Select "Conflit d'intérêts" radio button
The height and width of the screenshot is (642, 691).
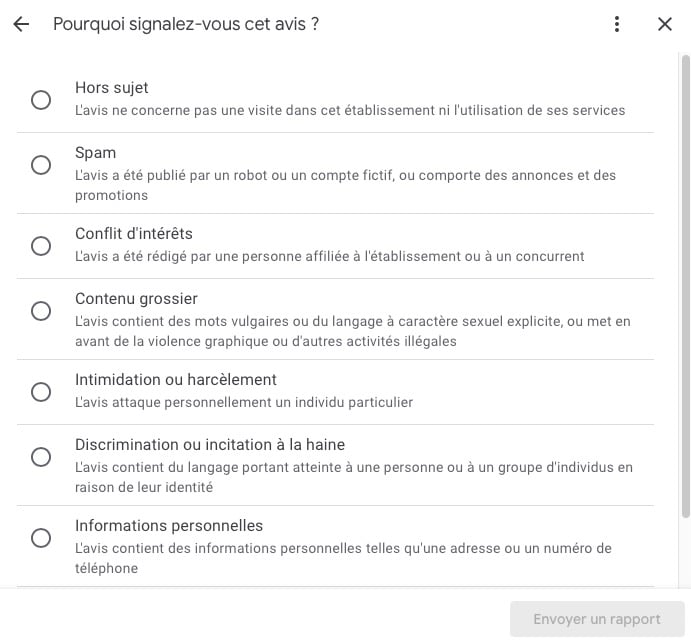(41, 246)
